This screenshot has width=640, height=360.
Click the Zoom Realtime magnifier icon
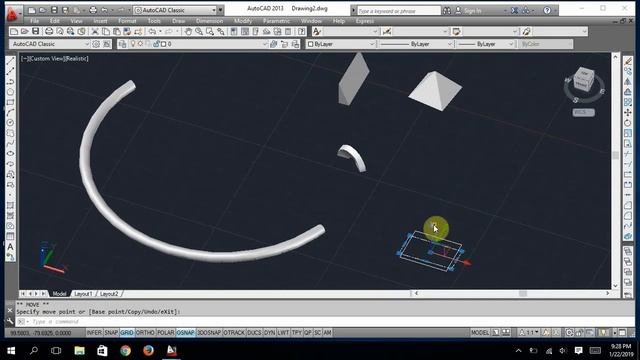tap(199, 31)
